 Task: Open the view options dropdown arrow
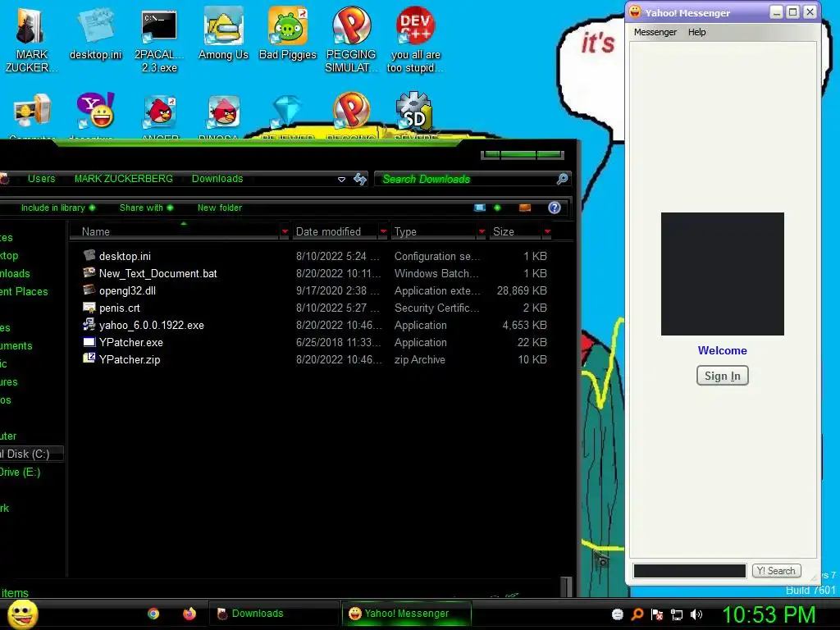497,208
